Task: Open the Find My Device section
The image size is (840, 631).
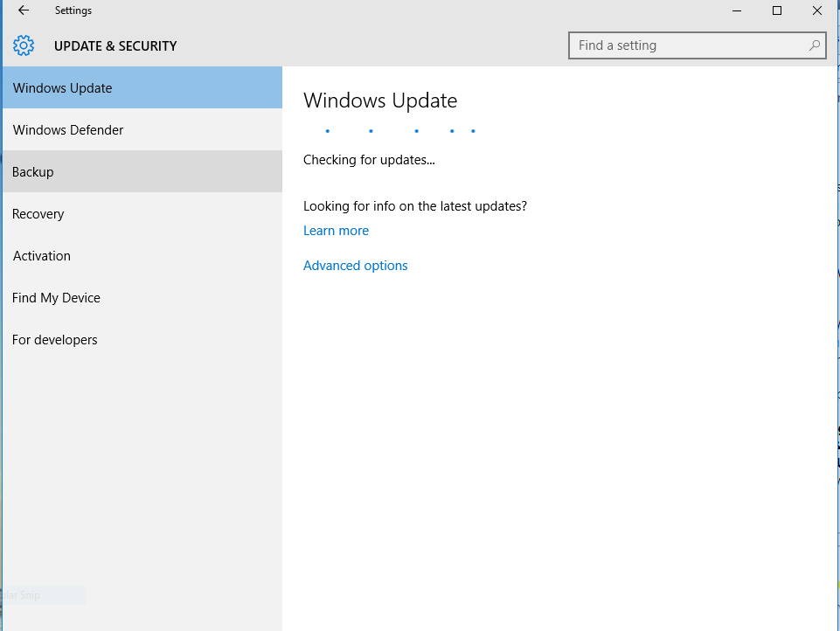Action: 142,297
